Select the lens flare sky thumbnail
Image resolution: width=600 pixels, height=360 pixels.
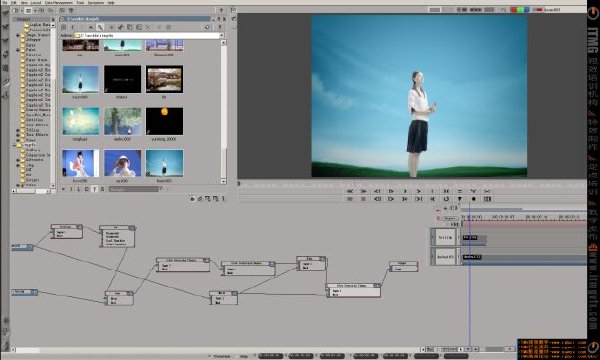(x=80, y=121)
